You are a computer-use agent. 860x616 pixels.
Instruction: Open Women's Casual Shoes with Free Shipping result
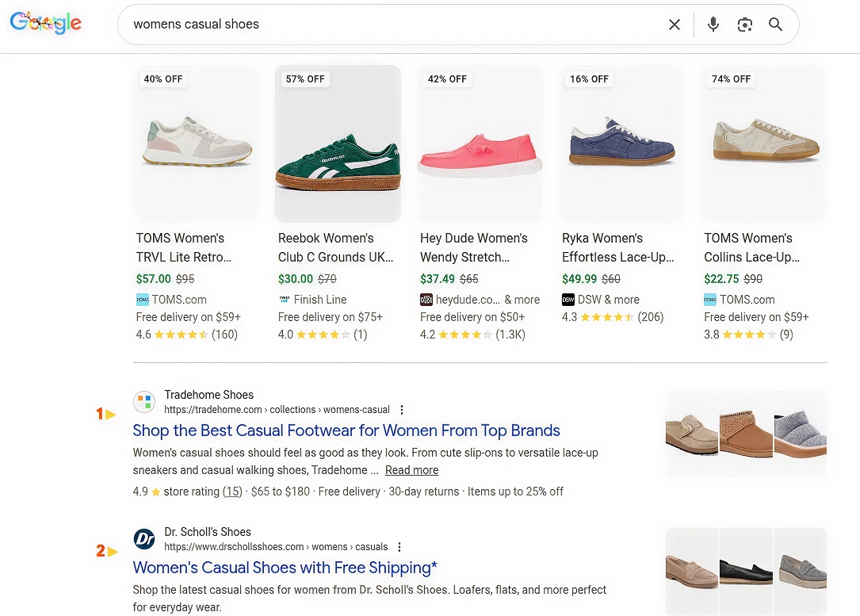[285, 568]
